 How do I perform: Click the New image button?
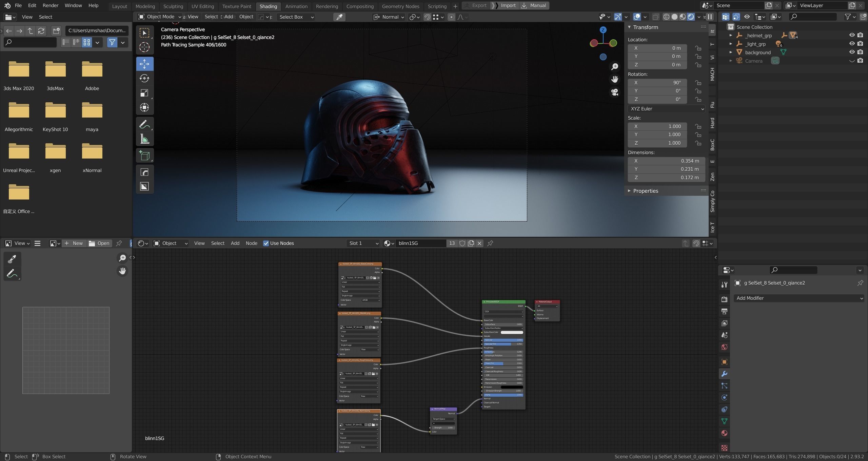[74, 243]
